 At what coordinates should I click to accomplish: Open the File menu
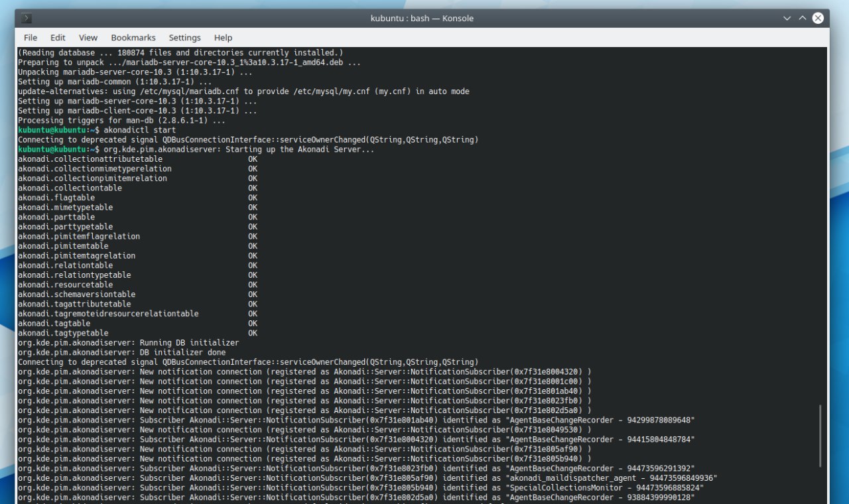[31, 38]
